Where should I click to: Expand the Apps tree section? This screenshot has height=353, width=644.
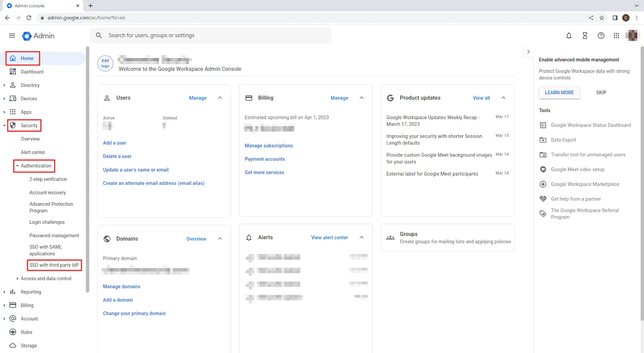click(x=4, y=112)
